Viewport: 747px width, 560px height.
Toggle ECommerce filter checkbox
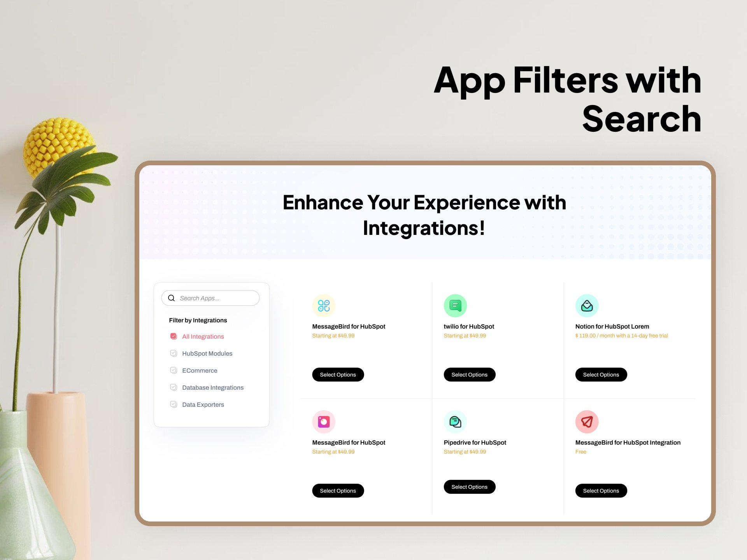174,370
